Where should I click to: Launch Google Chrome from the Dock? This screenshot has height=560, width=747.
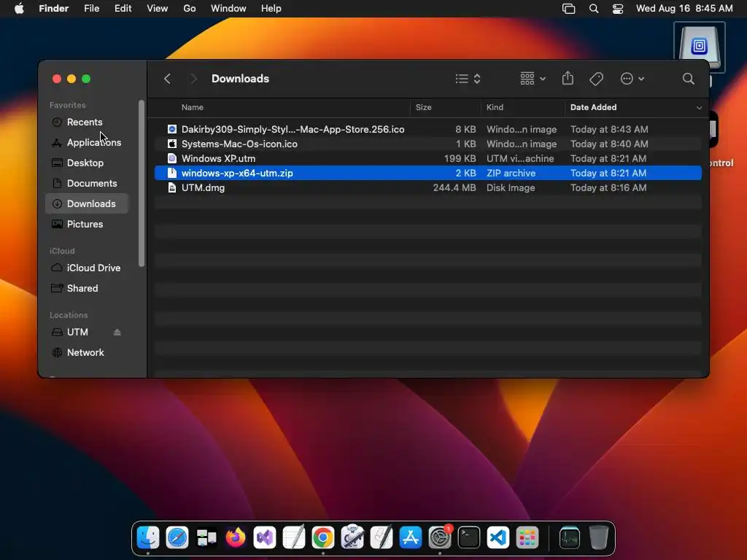pyautogui.click(x=323, y=537)
